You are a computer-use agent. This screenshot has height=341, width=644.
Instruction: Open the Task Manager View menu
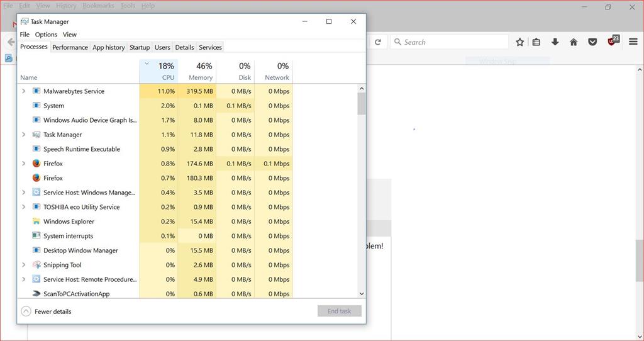(69, 35)
